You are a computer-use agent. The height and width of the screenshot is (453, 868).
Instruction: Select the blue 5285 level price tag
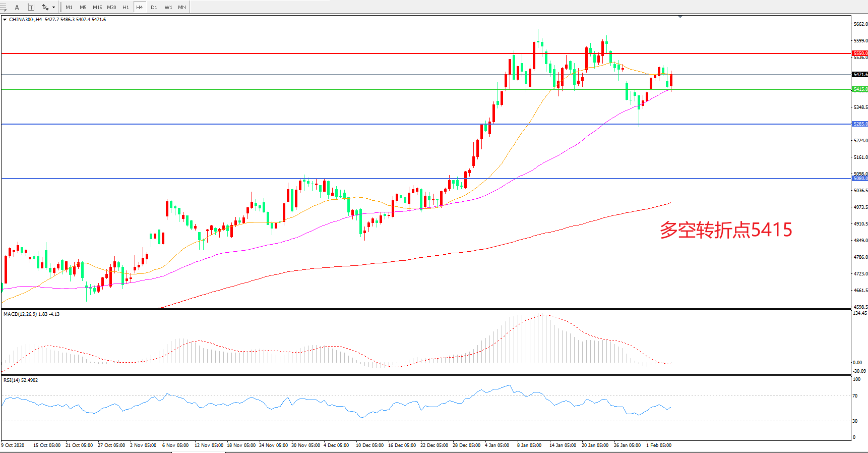pyautogui.click(x=859, y=124)
